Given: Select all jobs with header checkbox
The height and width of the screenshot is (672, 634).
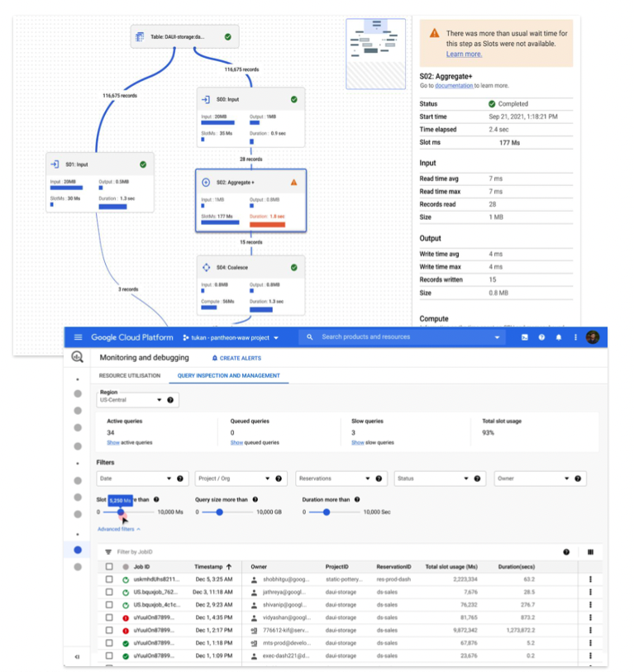Looking at the screenshot, I should [109, 567].
